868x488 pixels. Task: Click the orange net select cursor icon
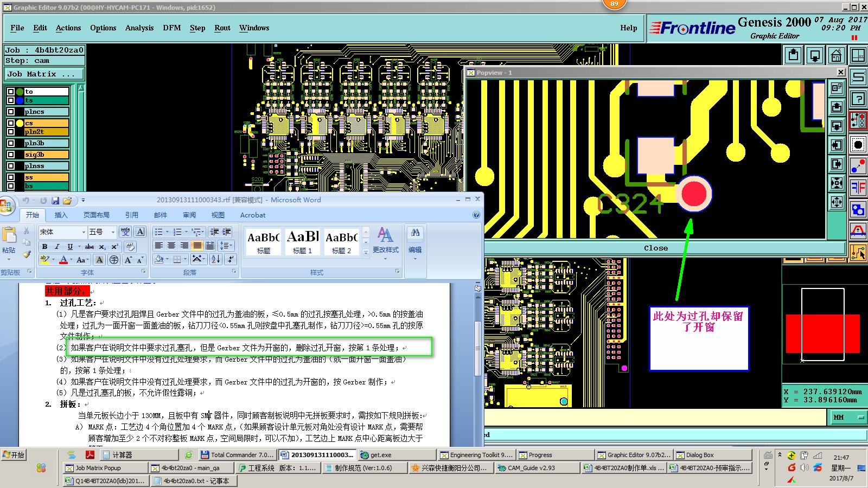[x=858, y=253]
